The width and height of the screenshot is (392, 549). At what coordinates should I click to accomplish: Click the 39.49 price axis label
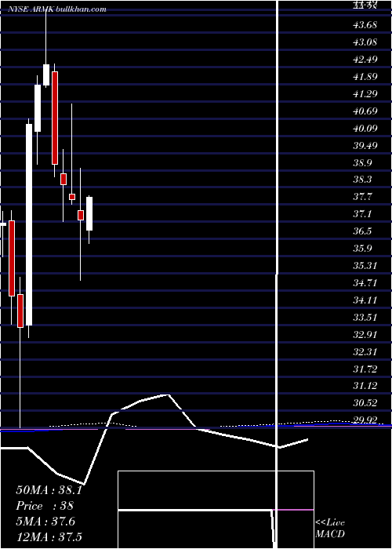[x=365, y=145]
